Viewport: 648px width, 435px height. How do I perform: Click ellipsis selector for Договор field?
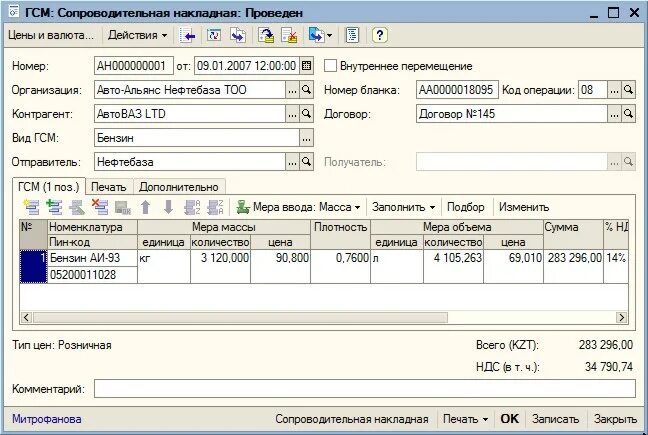(x=614, y=114)
